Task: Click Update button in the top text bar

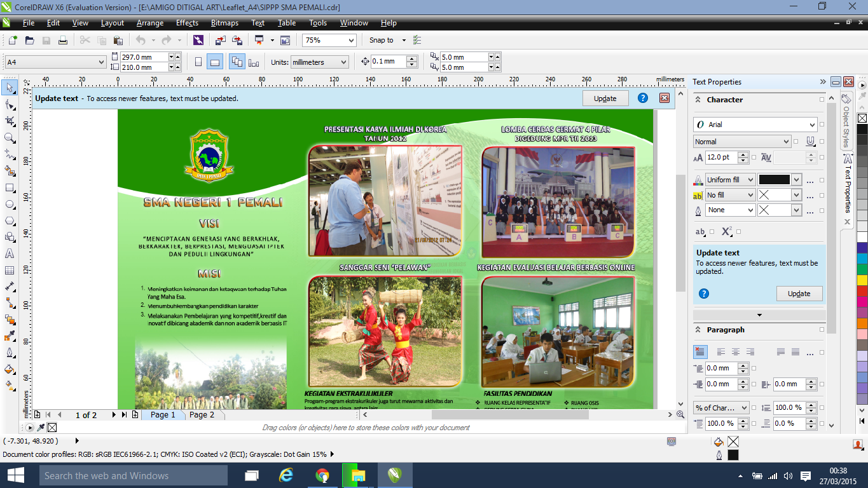Action: pos(605,98)
